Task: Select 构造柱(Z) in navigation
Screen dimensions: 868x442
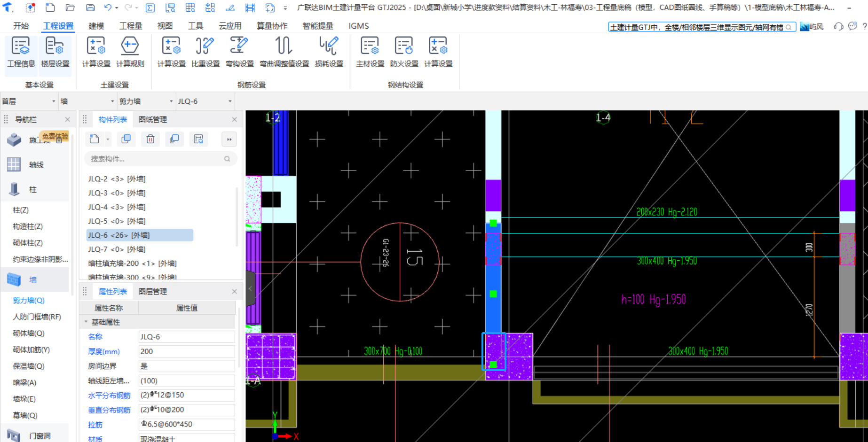Action: point(28,226)
